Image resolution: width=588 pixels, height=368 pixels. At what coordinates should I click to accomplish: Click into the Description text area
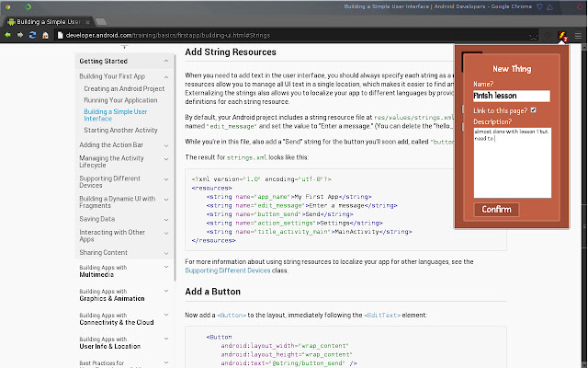tap(511, 161)
